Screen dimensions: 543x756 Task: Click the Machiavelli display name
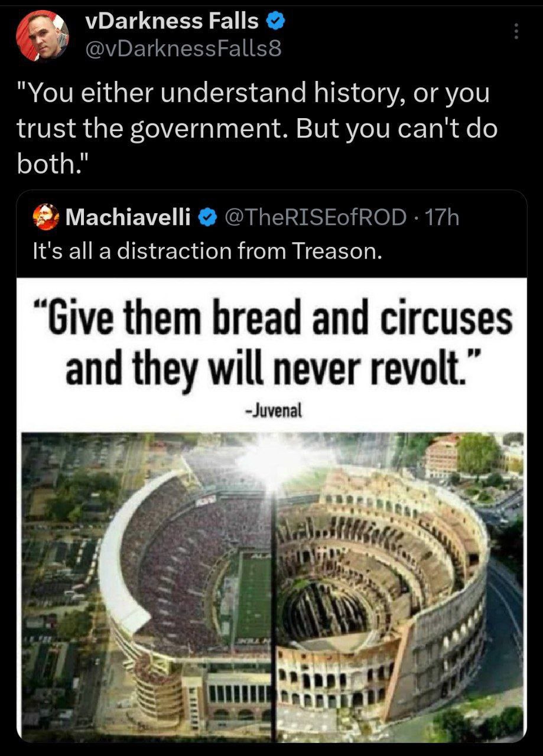coord(128,218)
